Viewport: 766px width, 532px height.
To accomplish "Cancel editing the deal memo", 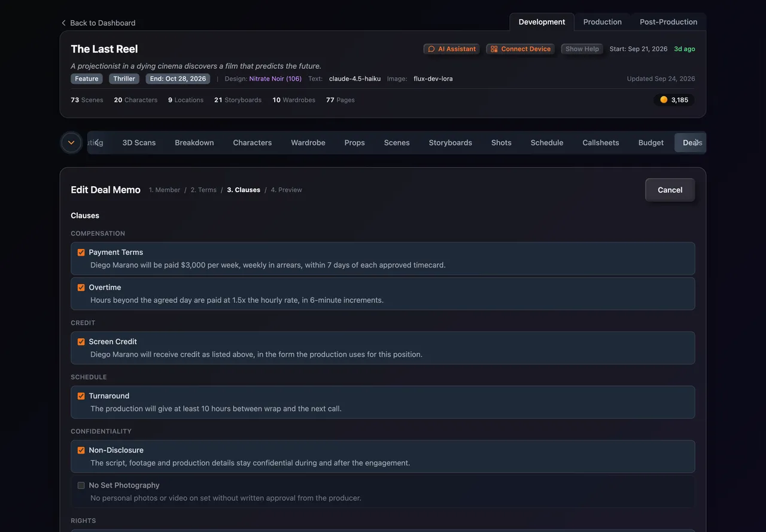I will (670, 190).
